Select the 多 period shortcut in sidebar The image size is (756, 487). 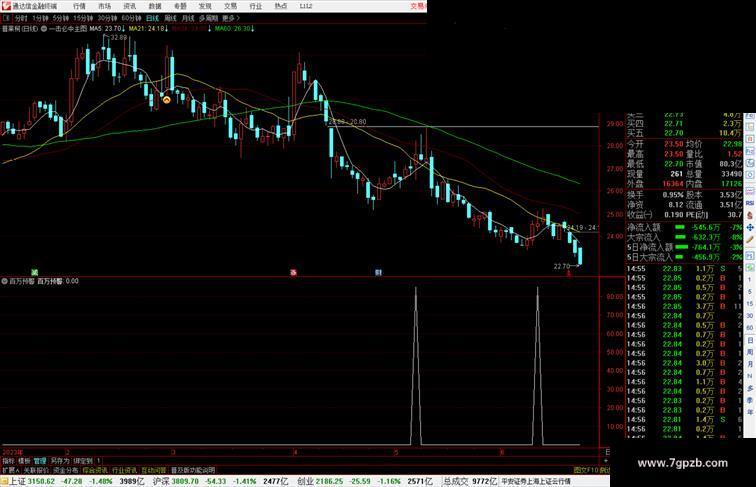tap(750, 388)
